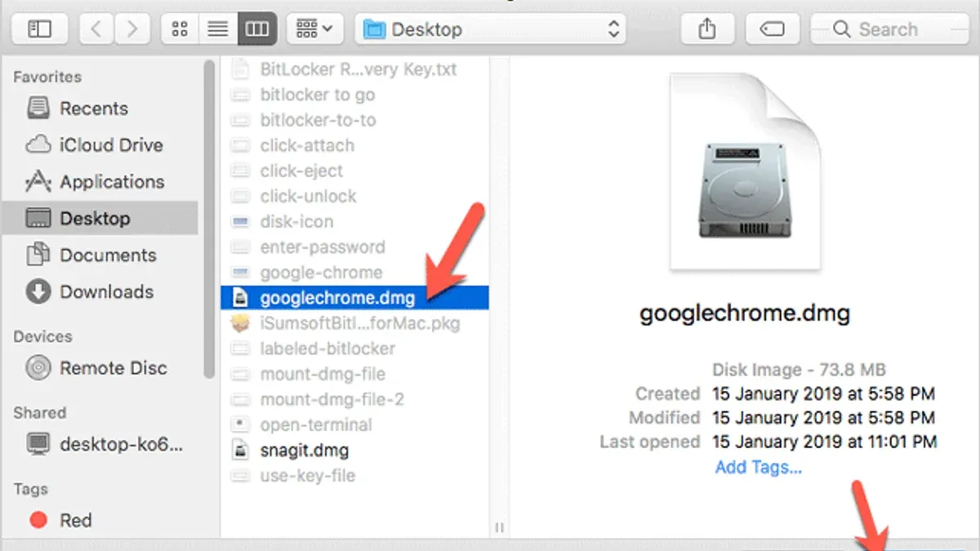Screen dimensions: 980x551
Task: Select BitLocker R...very Key.txt file
Action: click(x=354, y=69)
